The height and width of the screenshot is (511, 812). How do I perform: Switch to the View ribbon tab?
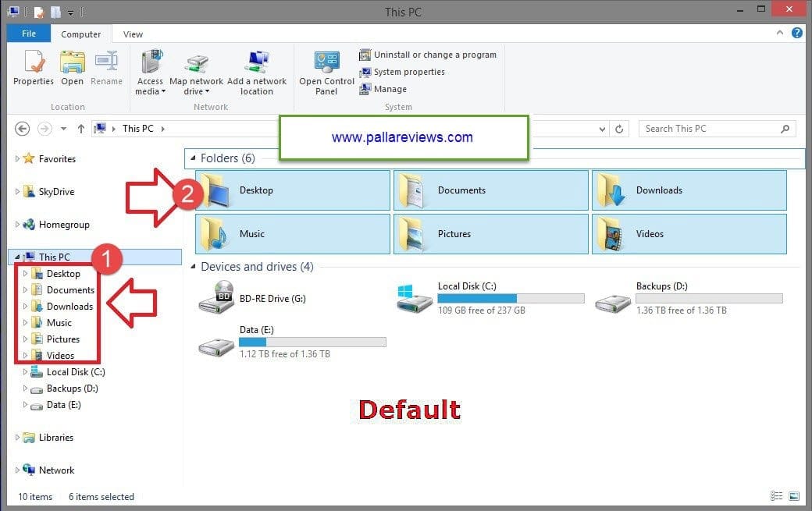(133, 34)
